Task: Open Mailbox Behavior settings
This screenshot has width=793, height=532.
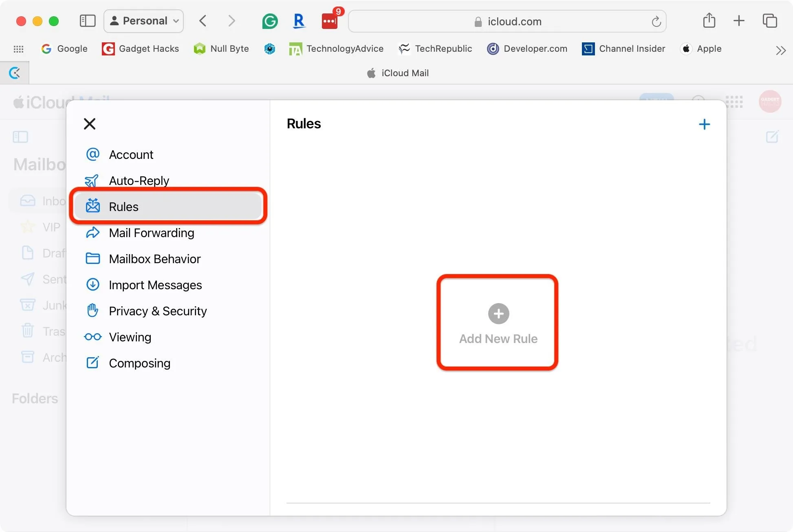Action: click(168, 259)
